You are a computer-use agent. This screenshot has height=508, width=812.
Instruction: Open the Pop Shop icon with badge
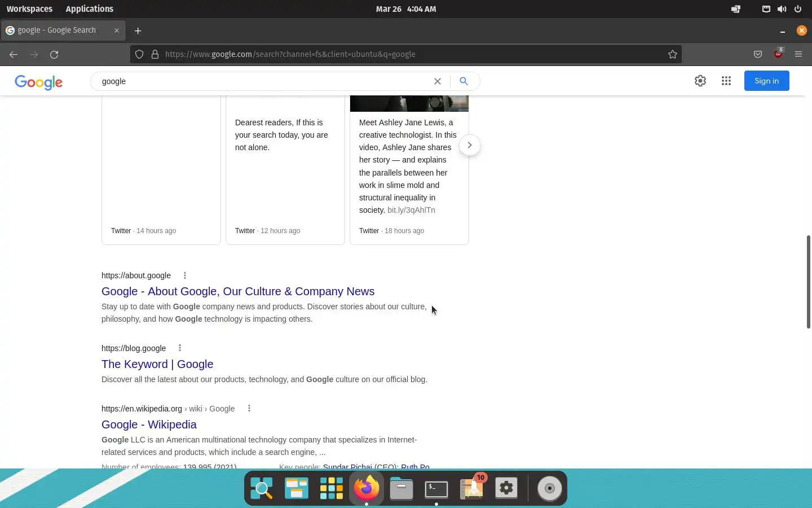[x=472, y=488]
